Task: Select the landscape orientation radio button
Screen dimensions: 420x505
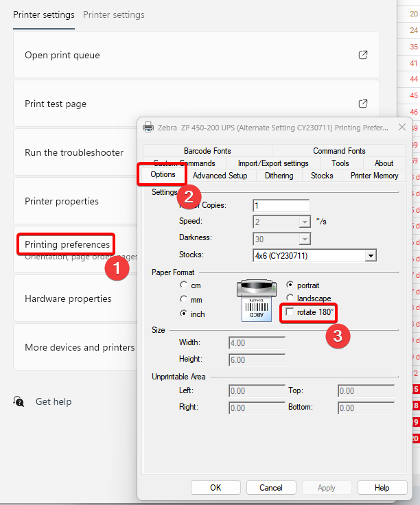Action: click(290, 298)
